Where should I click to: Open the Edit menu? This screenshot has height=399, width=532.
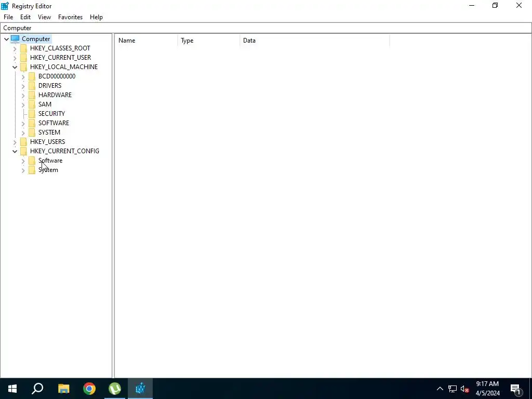pos(25,17)
